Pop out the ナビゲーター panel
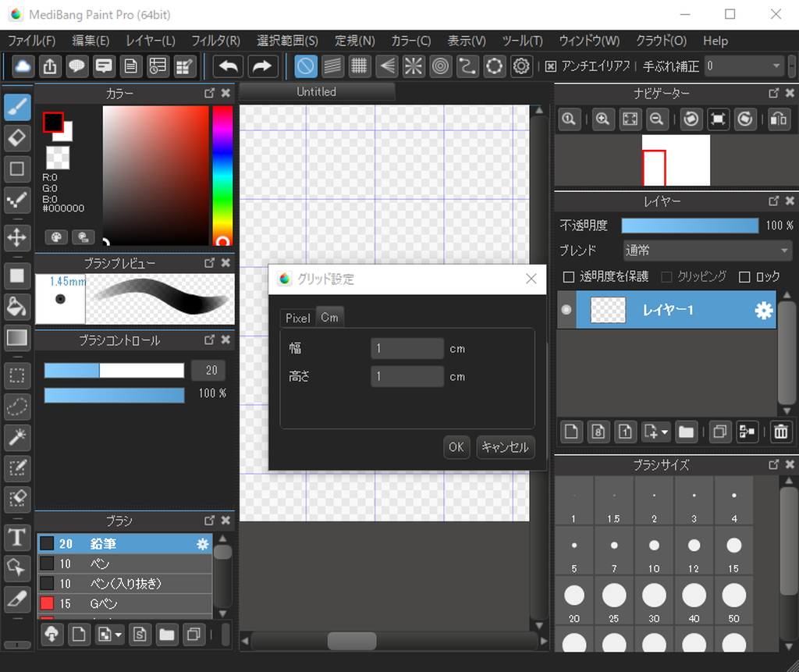799x672 pixels. (774, 93)
